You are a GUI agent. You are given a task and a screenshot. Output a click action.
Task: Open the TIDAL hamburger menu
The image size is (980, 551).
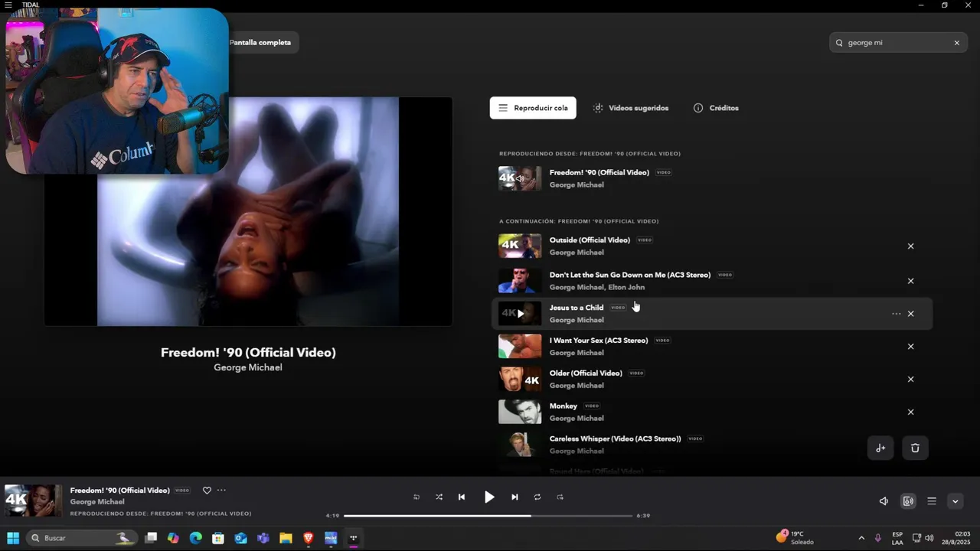coord(8,5)
